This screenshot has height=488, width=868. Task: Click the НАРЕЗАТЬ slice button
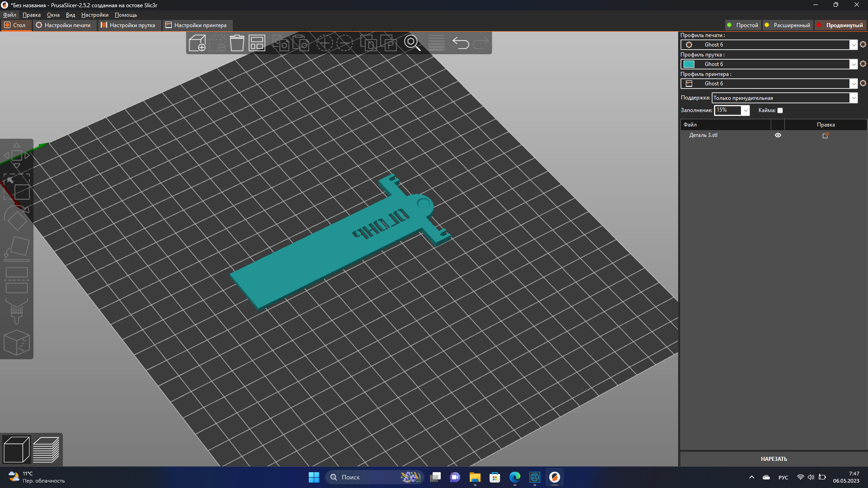tap(774, 459)
